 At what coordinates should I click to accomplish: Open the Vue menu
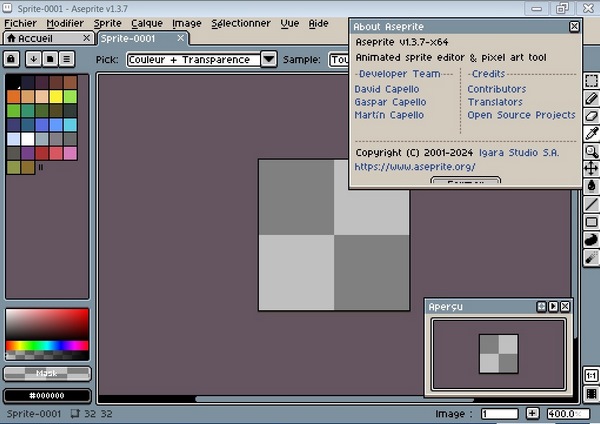pyautogui.click(x=290, y=23)
